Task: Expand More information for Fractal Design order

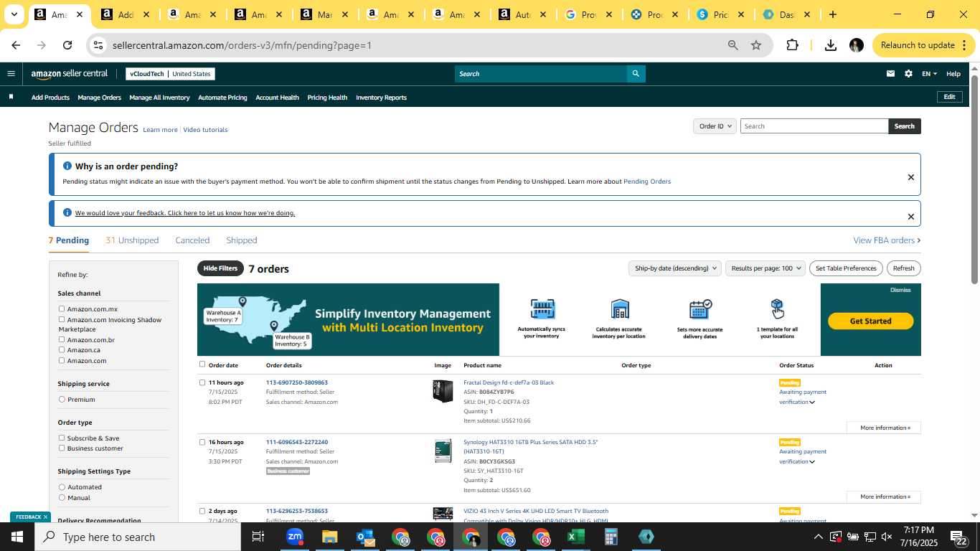Action: click(884, 428)
